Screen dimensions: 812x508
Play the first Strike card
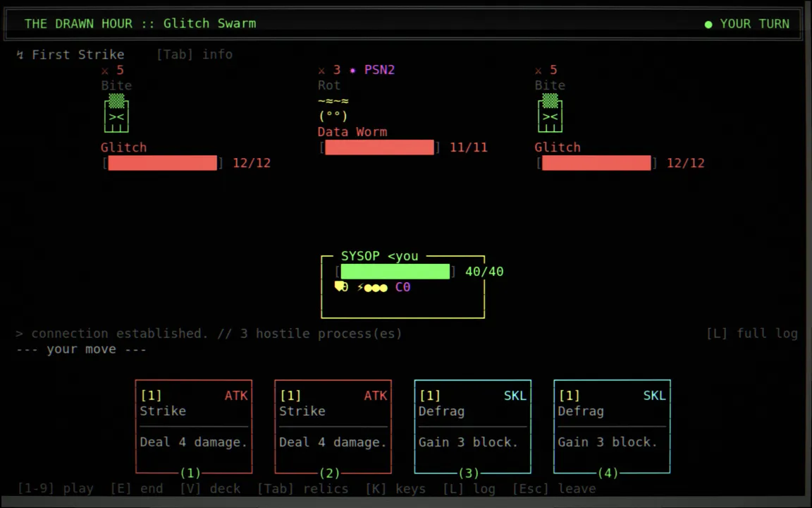(194, 427)
